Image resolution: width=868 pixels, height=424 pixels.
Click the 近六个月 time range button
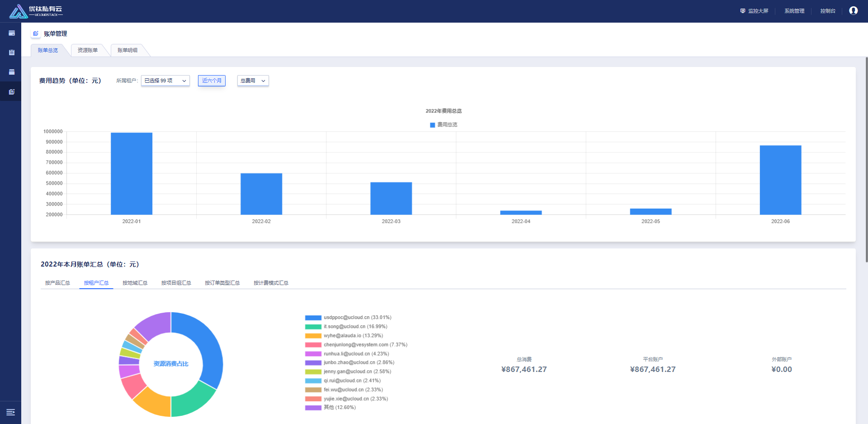pos(212,81)
